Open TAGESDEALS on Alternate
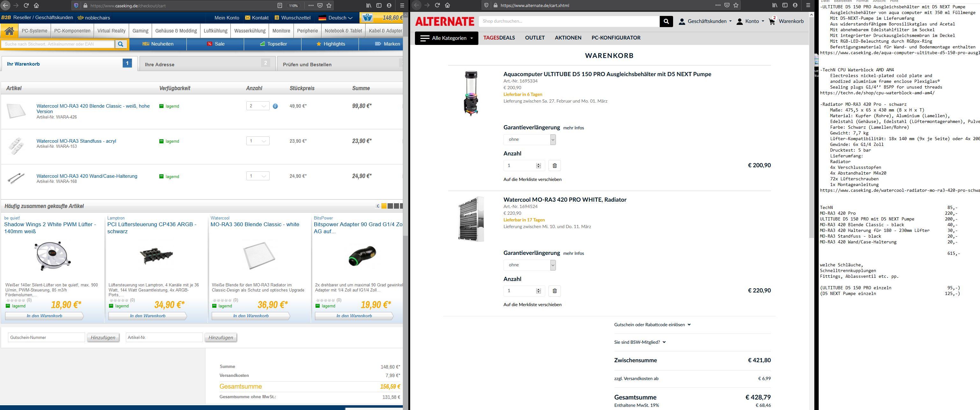 click(499, 38)
